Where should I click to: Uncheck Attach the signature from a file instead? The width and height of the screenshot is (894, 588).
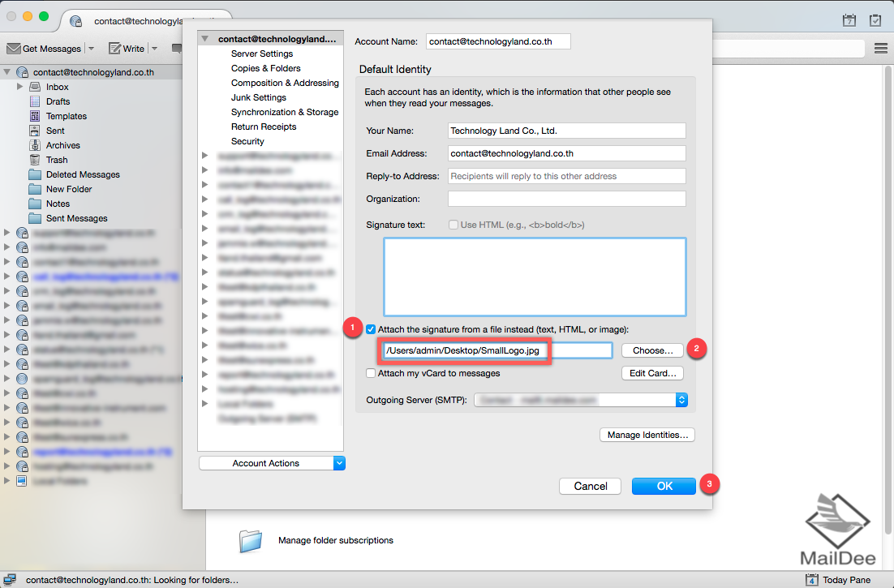(371, 328)
